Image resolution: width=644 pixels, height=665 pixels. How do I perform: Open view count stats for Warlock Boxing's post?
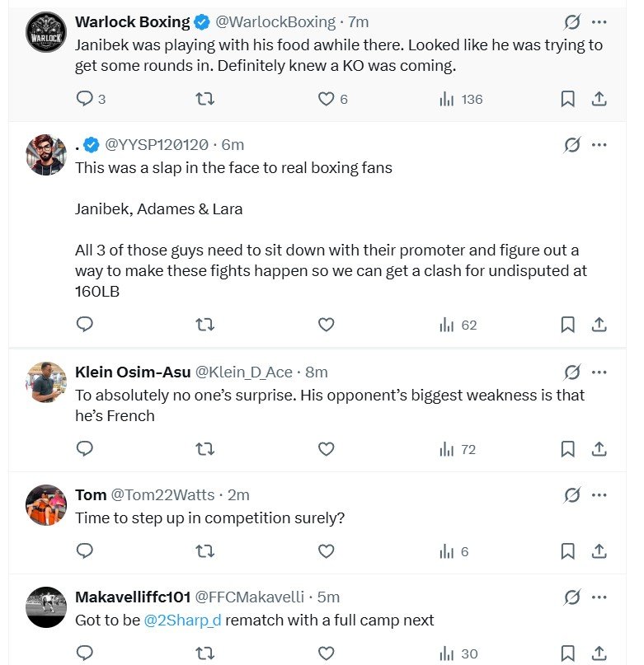446,98
